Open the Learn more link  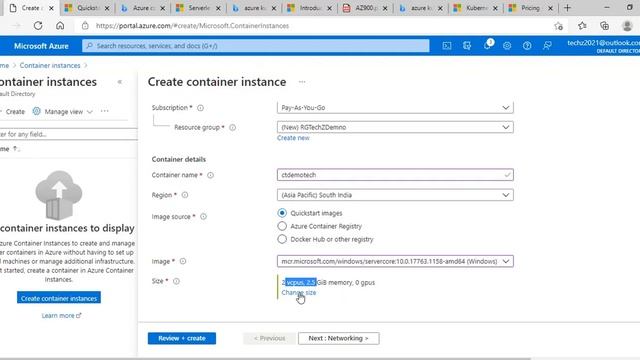61,316
